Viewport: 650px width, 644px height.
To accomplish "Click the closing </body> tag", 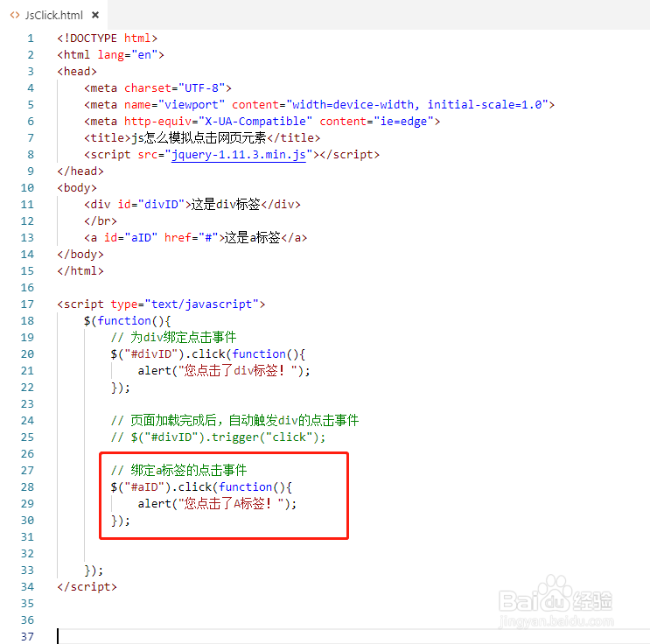I will pyautogui.click(x=80, y=255).
